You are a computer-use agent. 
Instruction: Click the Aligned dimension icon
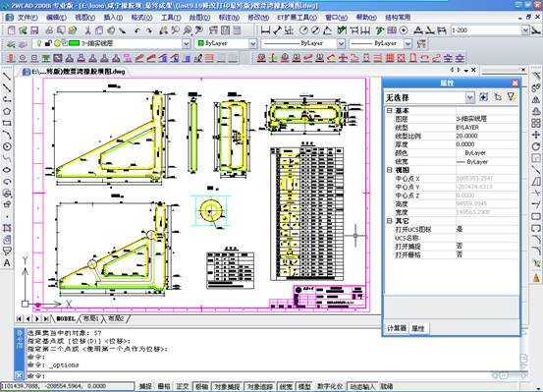click(277, 30)
